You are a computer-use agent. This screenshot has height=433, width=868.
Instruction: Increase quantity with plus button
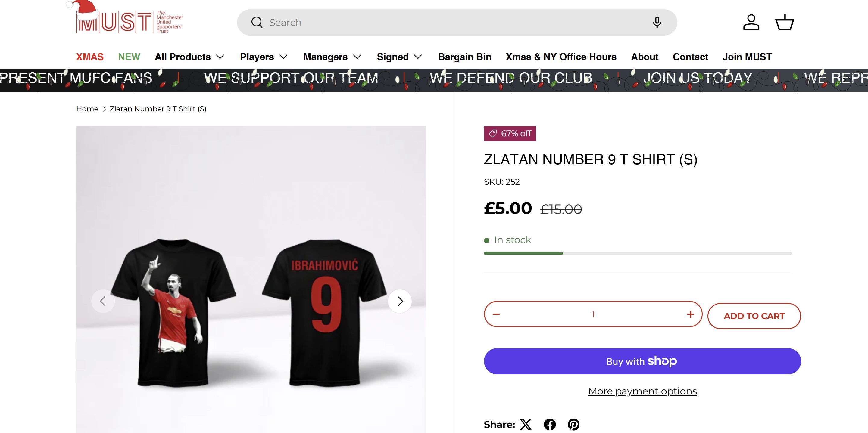coord(690,314)
